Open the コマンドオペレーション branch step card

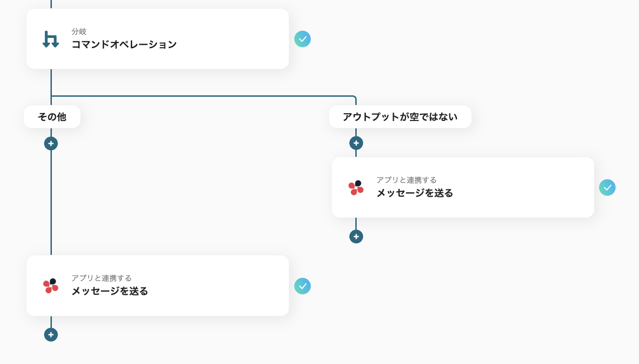(x=158, y=39)
